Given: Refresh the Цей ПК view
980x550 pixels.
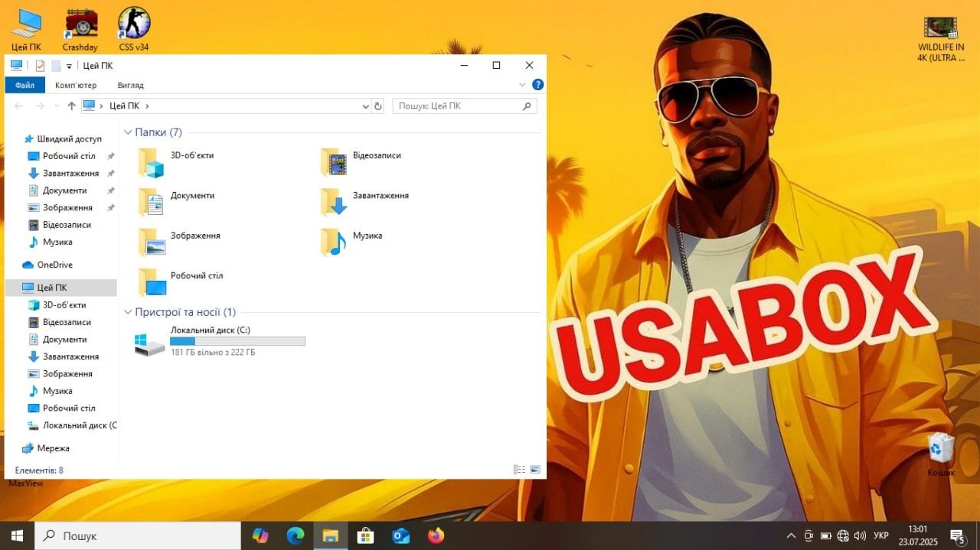Looking at the screenshot, I should click(377, 106).
